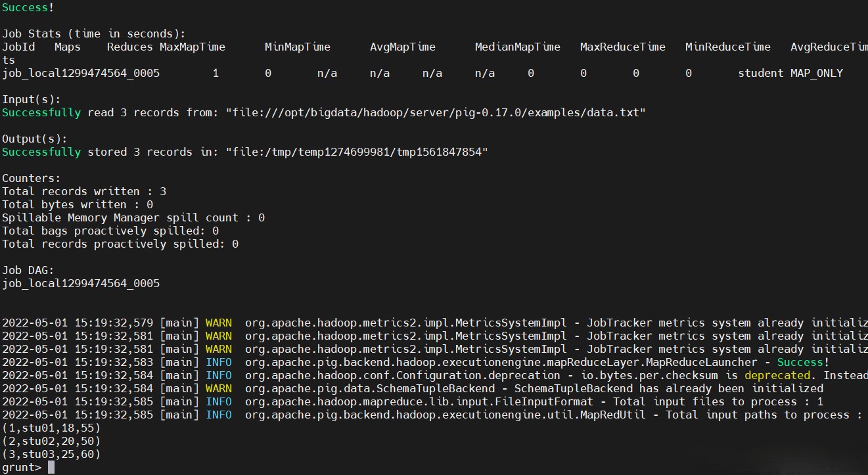This screenshot has height=475, width=868.
Task: Click the output tmp1561847854 file path
Action: coord(357,152)
